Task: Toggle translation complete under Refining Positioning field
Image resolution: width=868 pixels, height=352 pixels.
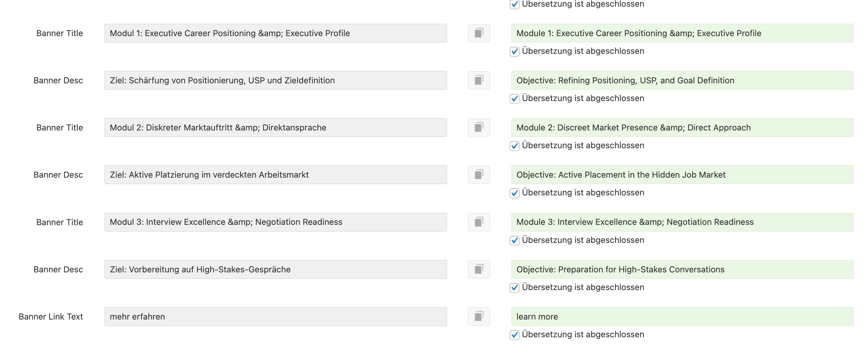Action: [514, 99]
